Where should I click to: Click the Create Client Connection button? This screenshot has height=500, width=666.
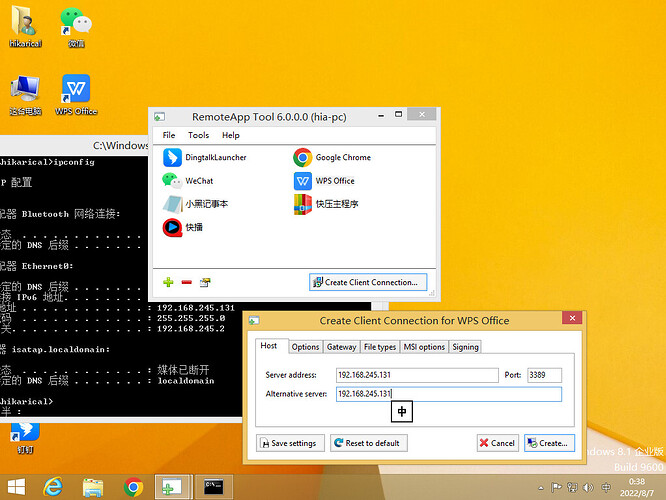point(368,282)
